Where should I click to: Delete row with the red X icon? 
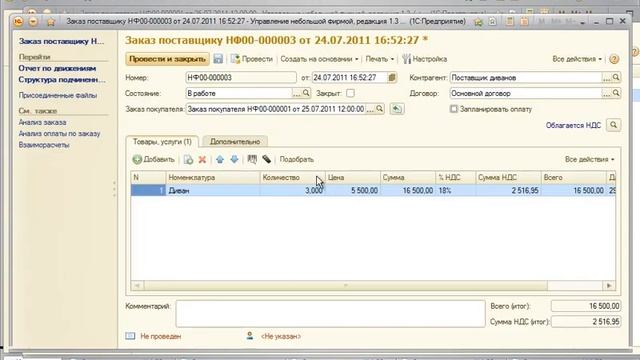pyautogui.click(x=202, y=160)
